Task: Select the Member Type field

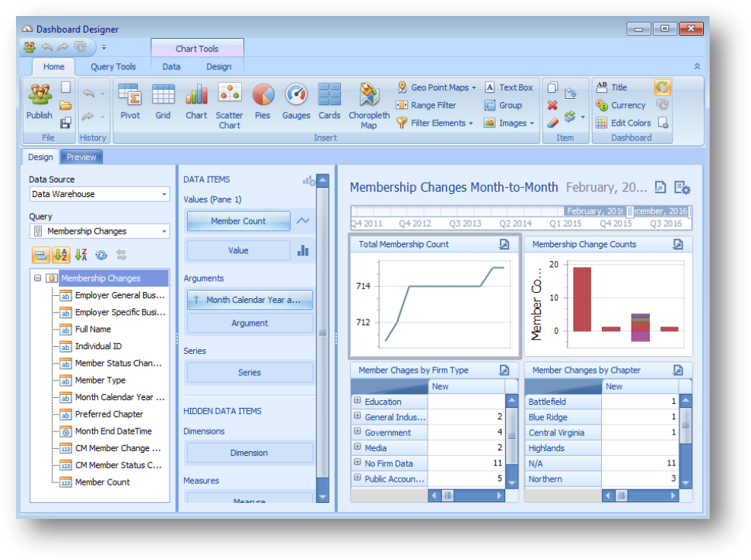Action: coord(100,380)
